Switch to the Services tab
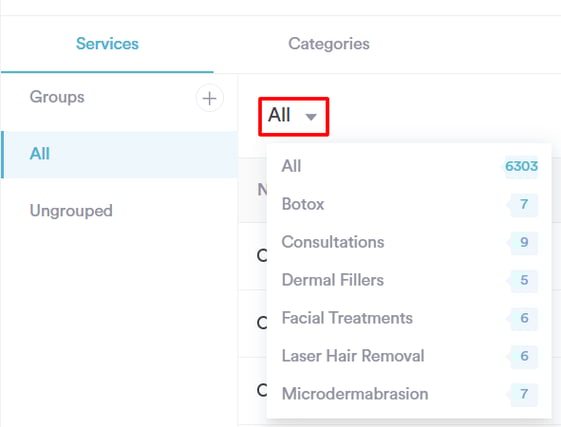561x427 pixels. tap(107, 44)
